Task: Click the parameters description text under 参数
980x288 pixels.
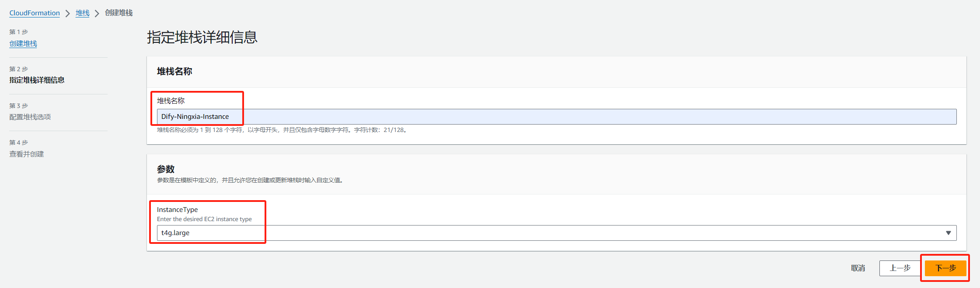Action: click(251, 180)
